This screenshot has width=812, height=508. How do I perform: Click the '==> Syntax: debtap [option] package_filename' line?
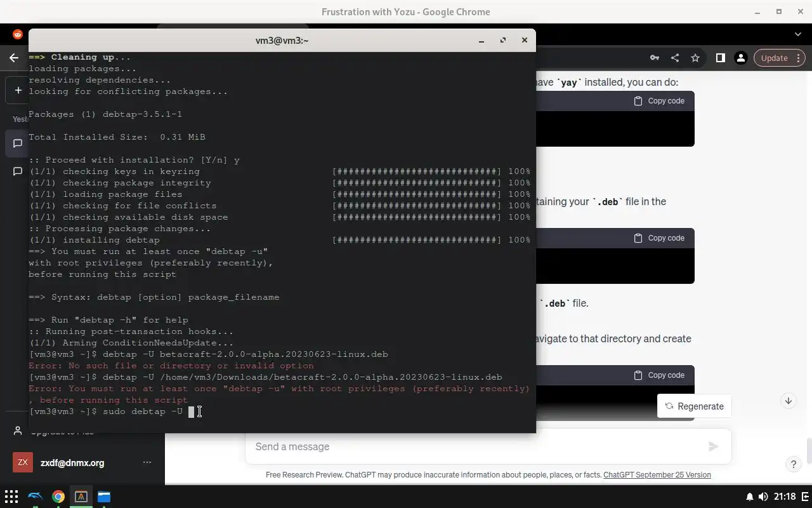[154, 297]
